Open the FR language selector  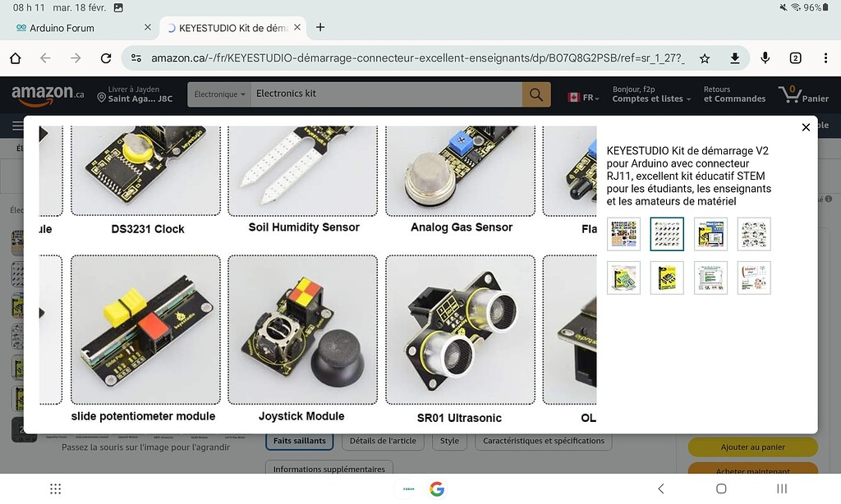pyautogui.click(x=584, y=96)
